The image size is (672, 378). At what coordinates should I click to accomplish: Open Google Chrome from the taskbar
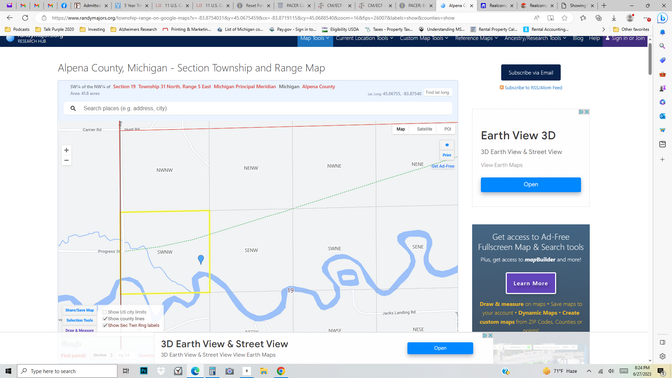(281, 371)
